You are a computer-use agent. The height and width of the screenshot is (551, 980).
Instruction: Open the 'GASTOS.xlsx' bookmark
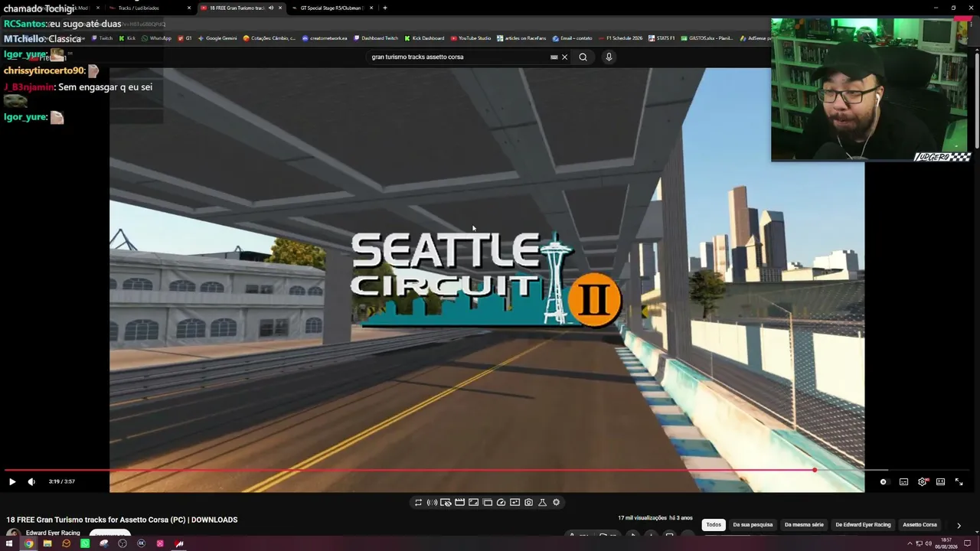[708, 38]
